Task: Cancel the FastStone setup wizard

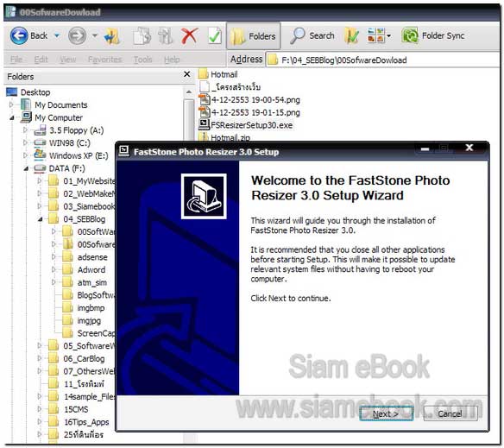Action: tap(450, 413)
